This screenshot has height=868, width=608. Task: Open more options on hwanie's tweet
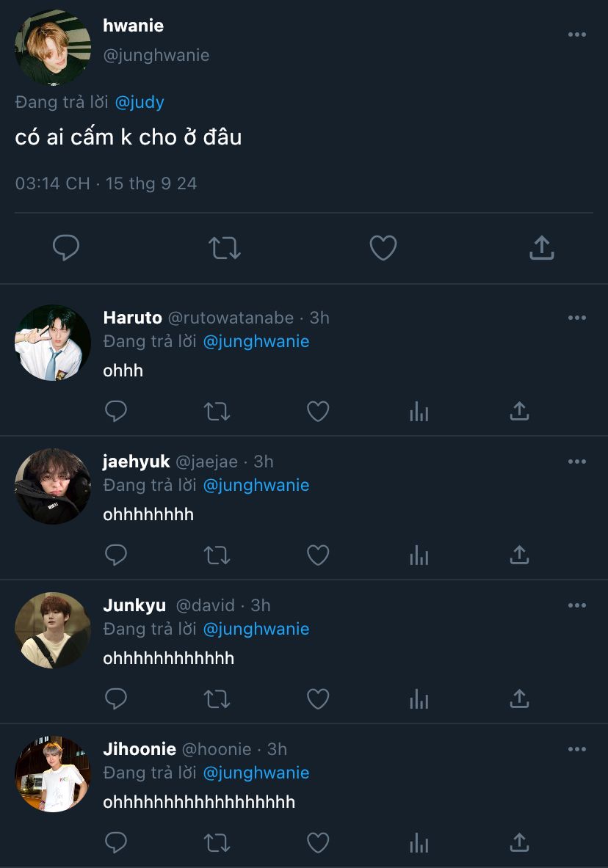(577, 34)
